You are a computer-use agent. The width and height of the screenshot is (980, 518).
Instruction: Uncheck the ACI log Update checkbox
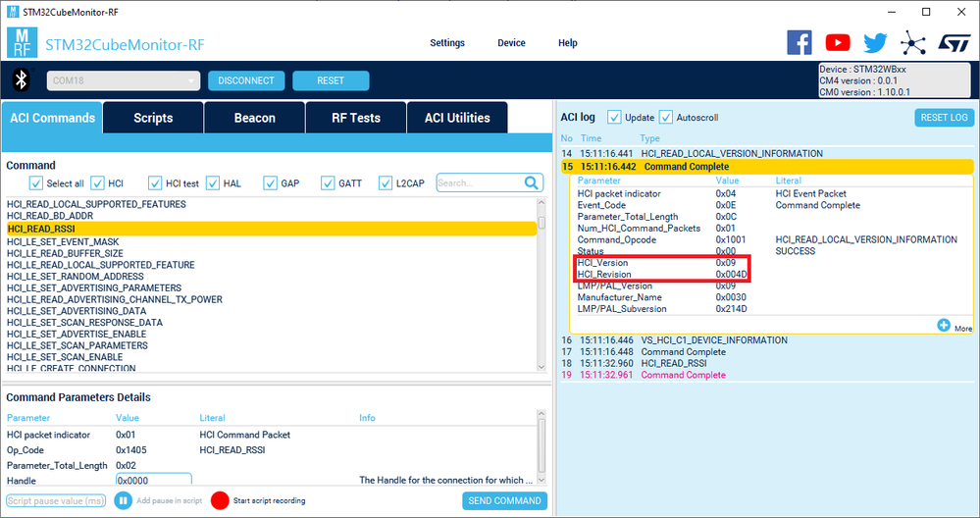tap(614, 117)
